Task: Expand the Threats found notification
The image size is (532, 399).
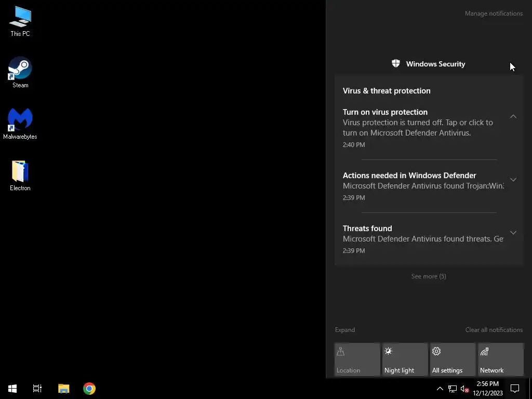Action: pyautogui.click(x=513, y=233)
